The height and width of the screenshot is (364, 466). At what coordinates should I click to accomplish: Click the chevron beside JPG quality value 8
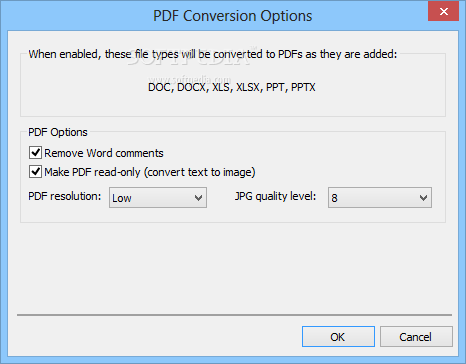pos(423,198)
